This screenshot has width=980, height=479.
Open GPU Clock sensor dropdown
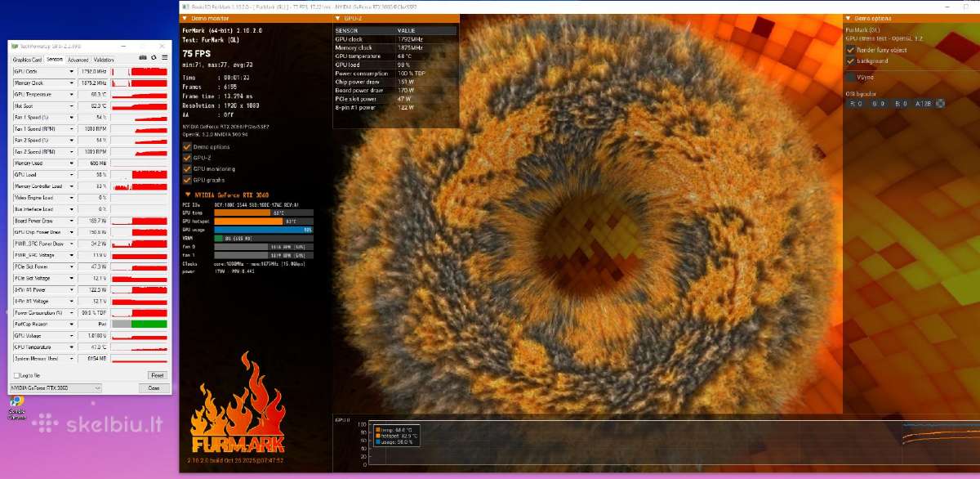72,72
